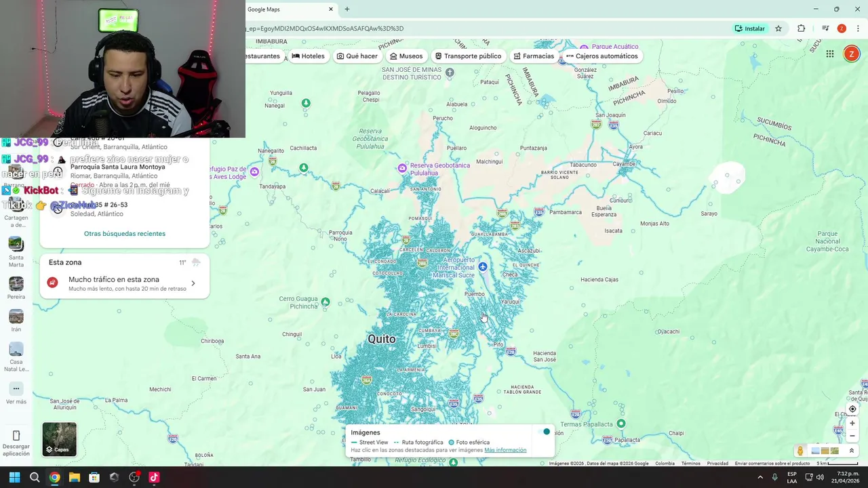Viewport: 868px width, 488px height.
Task: Open Chrome media control icon
Action: tap(825, 28)
